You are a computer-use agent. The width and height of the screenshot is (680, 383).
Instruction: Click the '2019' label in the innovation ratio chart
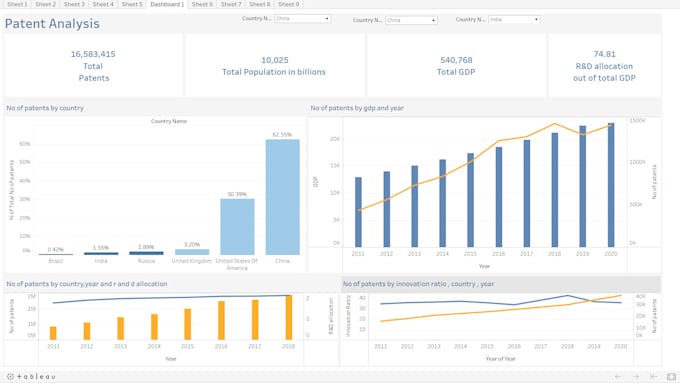click(x=594, y=346)
